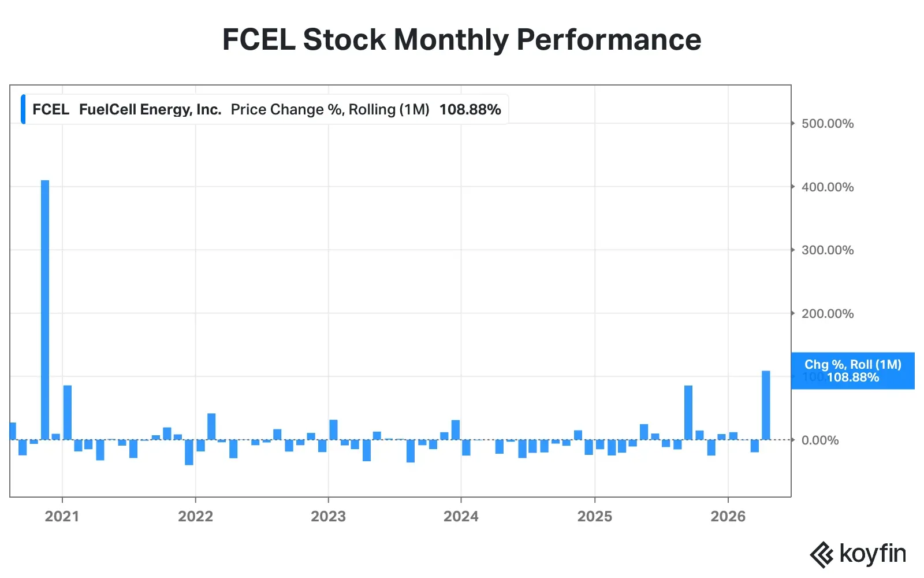Click the 500.00% y-axis label
This screenshot has height=578, width=924.
tap(827, 123)
